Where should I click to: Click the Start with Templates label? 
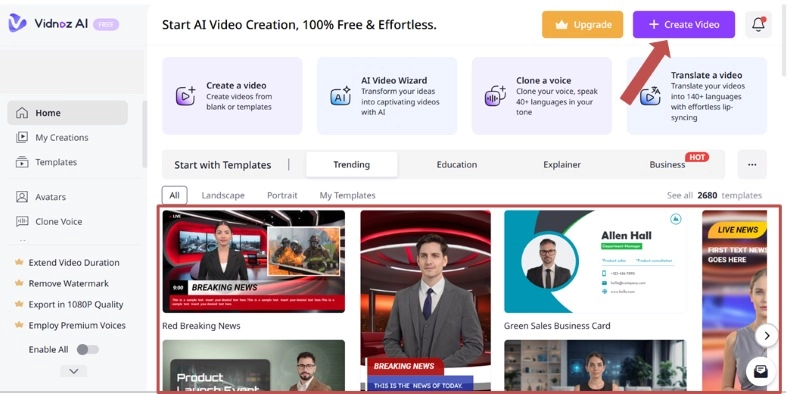pyautogui.click(x=222, y=165)
